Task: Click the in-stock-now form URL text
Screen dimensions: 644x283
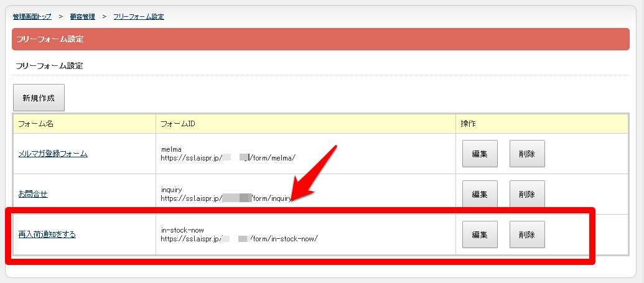Action: coord(239,239)
